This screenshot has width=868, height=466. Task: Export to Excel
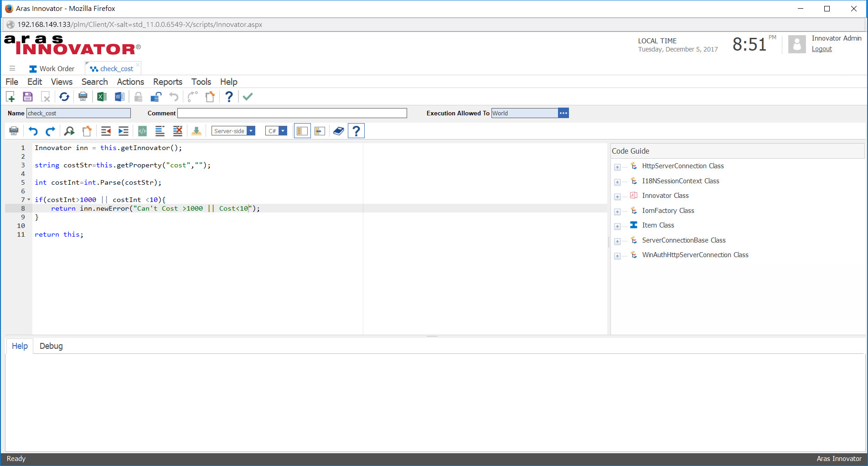click(102, 97)
